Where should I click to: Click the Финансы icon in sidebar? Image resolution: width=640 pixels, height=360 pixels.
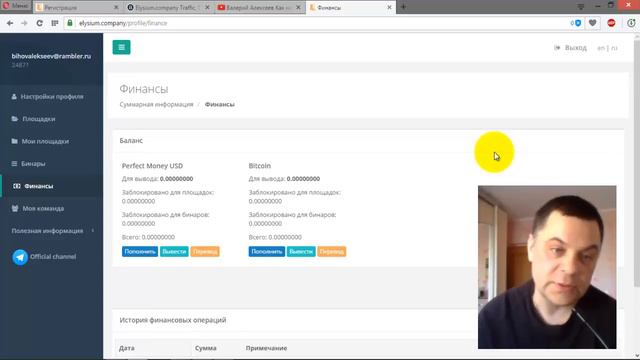click(16, 186)
